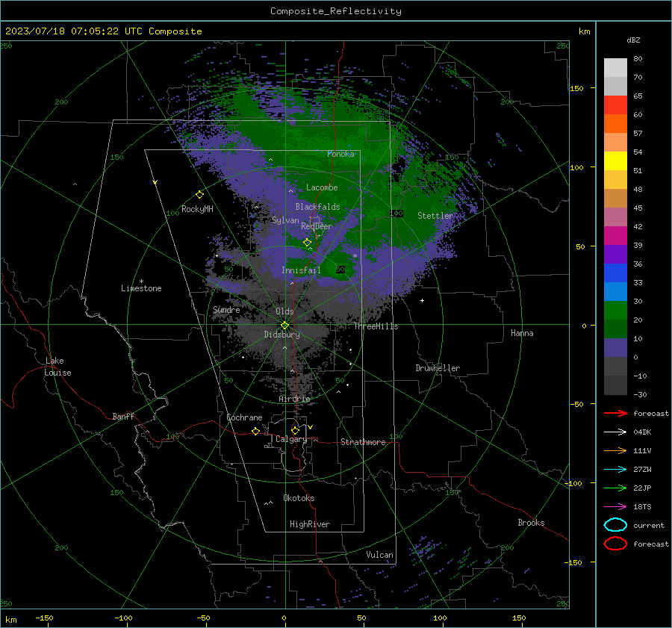
Task: Click the Composite_Reflectivity title text
Action: [336, 11]
